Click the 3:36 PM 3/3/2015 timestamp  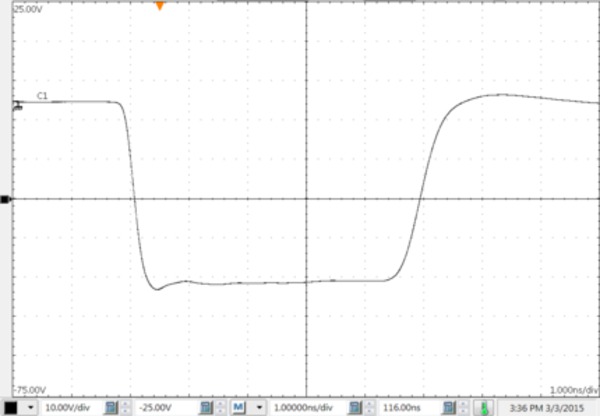[x=547, y=408]
